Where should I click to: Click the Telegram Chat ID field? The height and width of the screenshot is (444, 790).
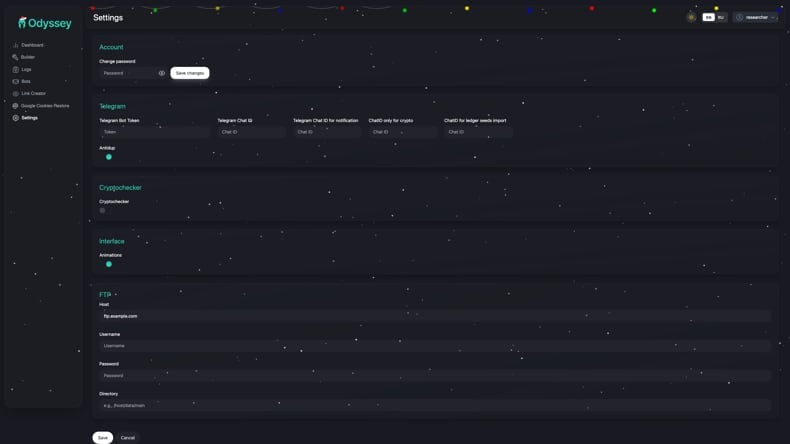(x=251, y=132)
